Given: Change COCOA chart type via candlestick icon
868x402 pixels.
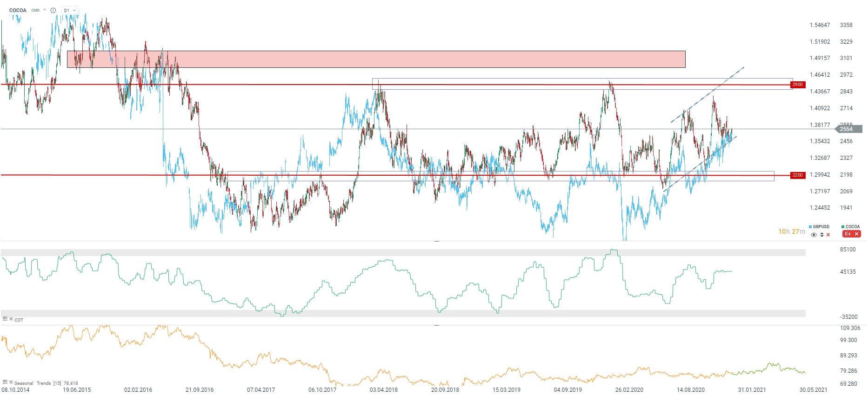Looking at the screenshot, I should click(848, 234).
